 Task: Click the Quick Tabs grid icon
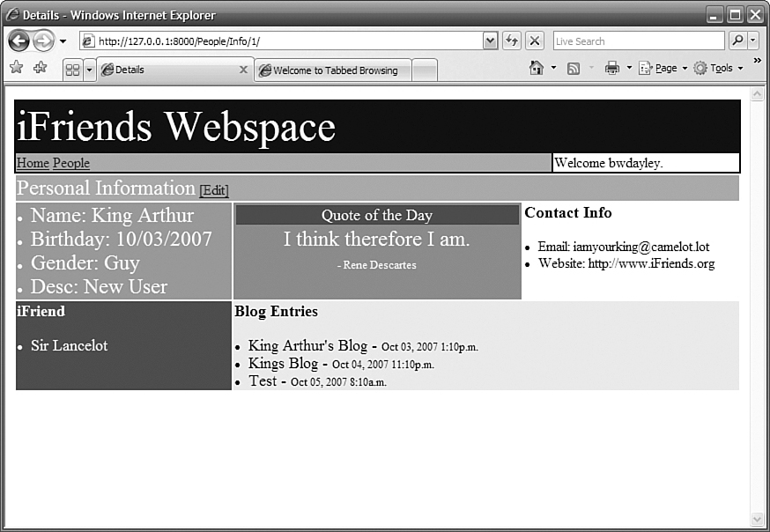coord(72,70)
